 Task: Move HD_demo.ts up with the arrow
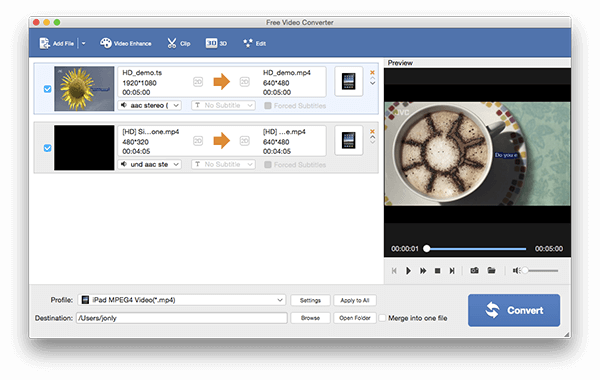[x=372, y=78]
